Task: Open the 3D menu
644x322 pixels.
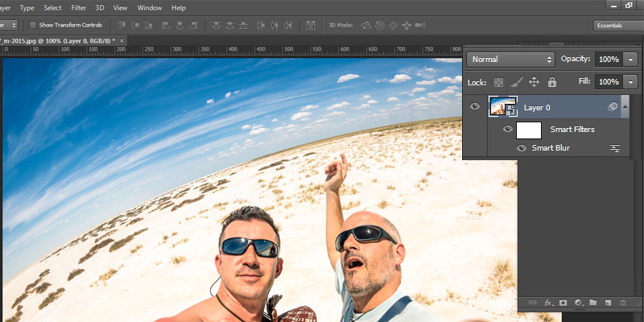Action: [100, 8]
